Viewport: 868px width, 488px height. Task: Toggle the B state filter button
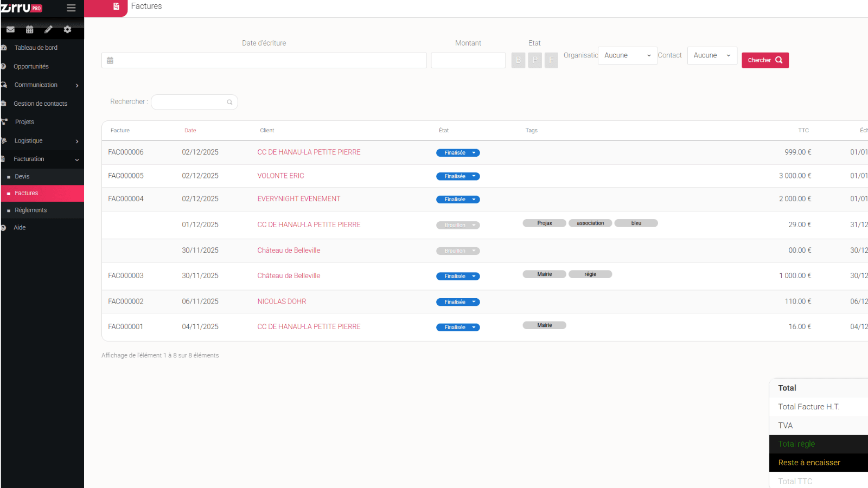click(x=518, y=60)
